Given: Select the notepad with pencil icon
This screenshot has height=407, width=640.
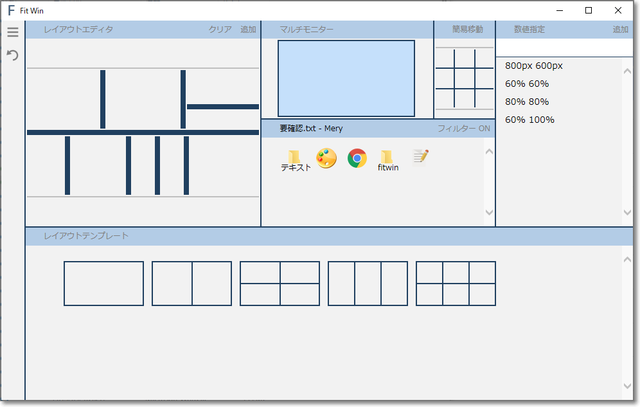Looking at the screenshot, I should [x=420, y=157].
